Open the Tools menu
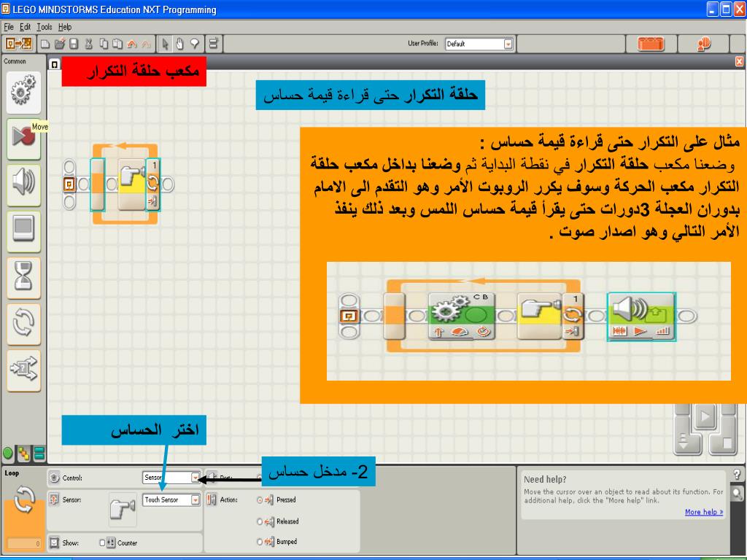This screenshot has height=560, width=747. pos(44,27)
